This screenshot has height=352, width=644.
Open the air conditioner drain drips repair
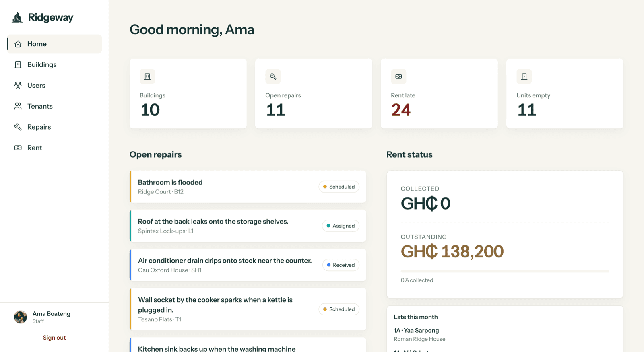click(248, 265)
